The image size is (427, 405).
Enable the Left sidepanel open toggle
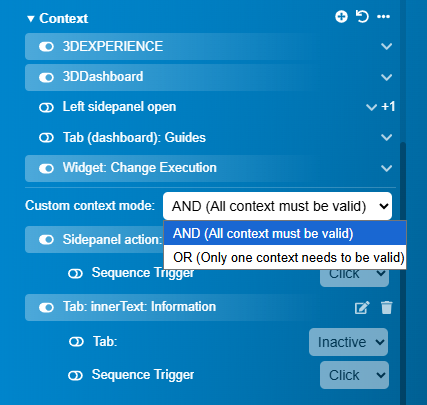click(46, 108)
